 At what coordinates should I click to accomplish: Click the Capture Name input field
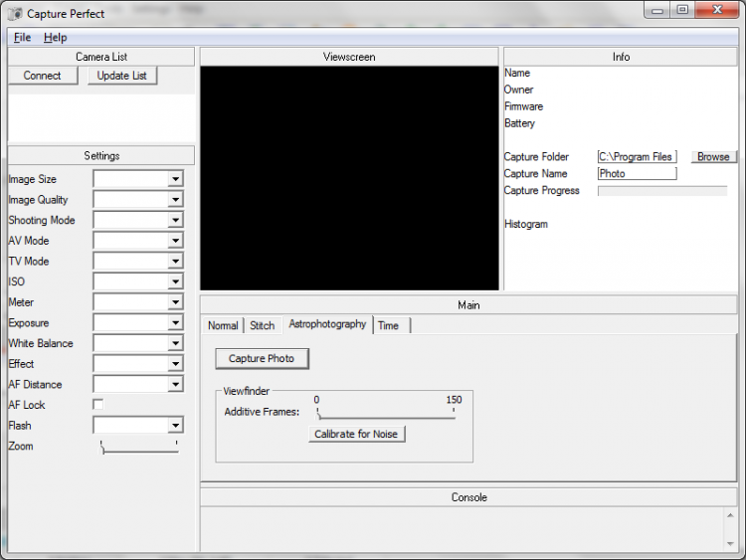(x=637, y=173)
